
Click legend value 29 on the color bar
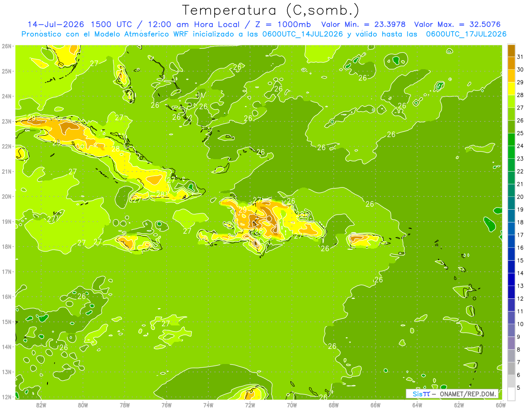(x=520, y=82)
